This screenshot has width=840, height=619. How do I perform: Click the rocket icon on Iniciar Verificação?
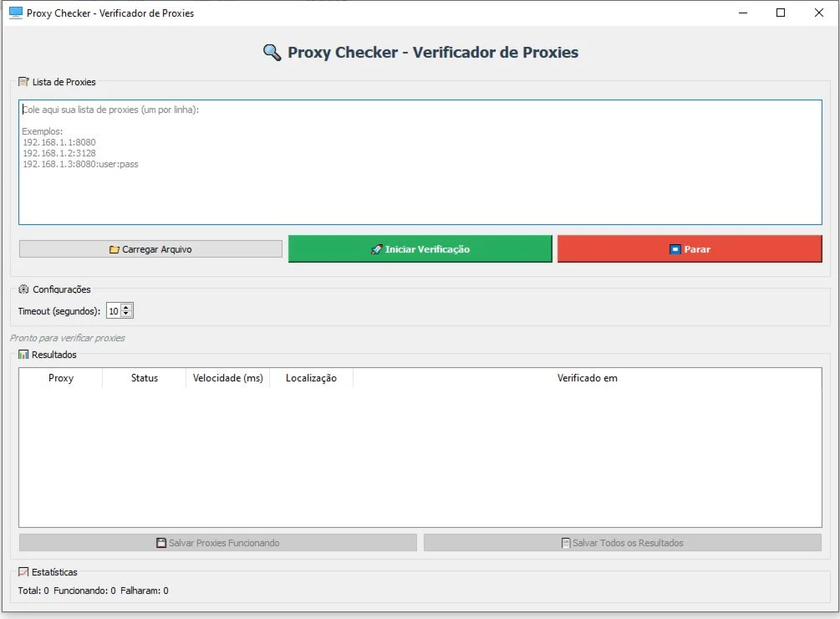click(377, 249)
